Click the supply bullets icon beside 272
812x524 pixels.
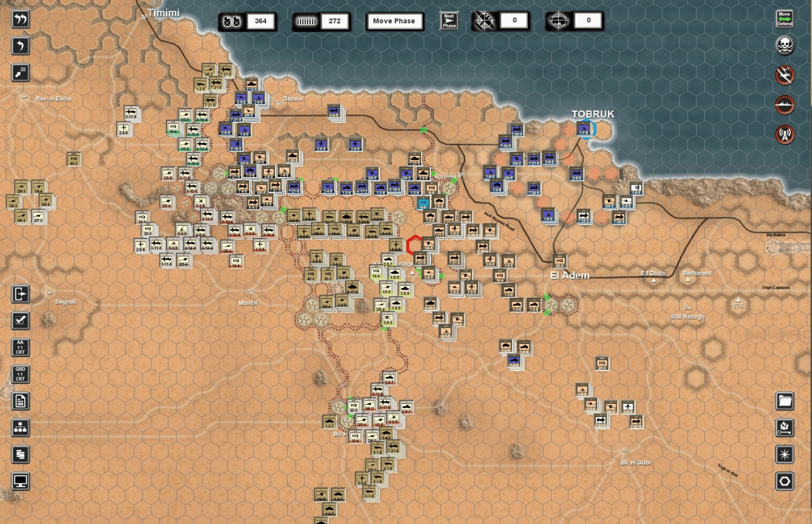(306, 21)
